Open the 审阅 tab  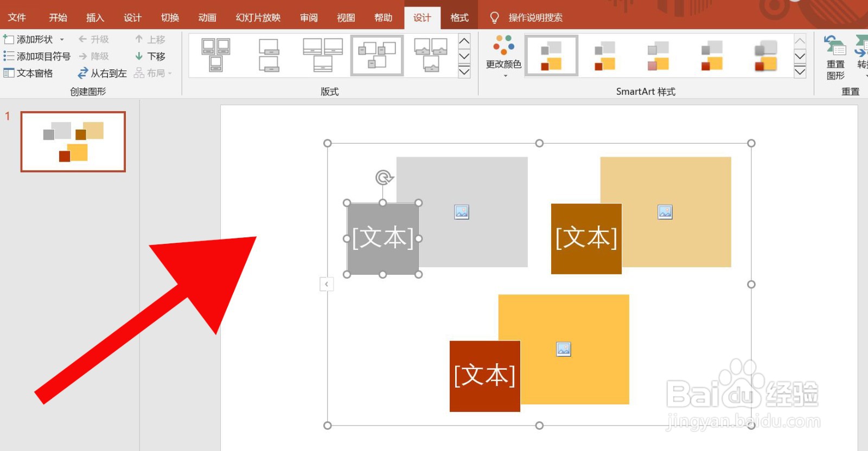click(309, 17)
